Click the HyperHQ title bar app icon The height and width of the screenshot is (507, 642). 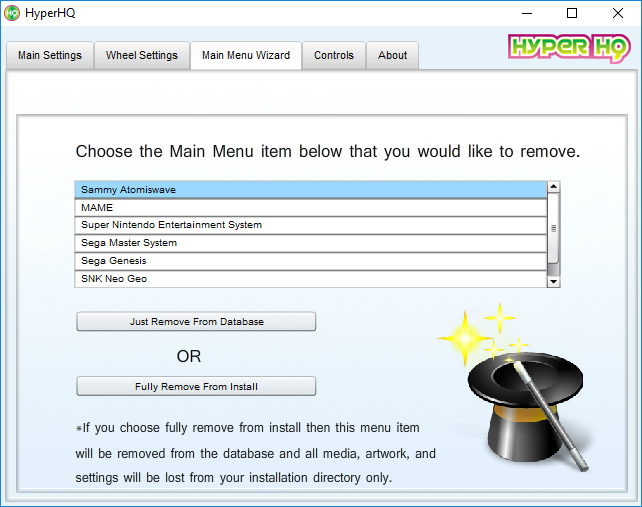tap(12, 13)
